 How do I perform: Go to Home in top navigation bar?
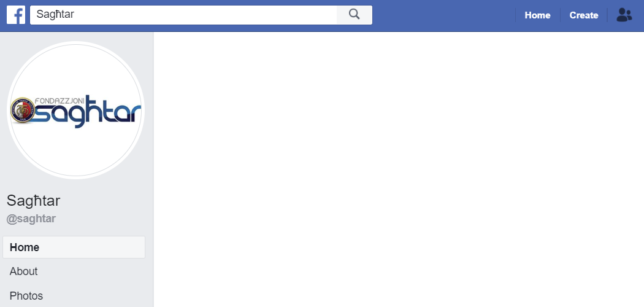click(537, 15)
